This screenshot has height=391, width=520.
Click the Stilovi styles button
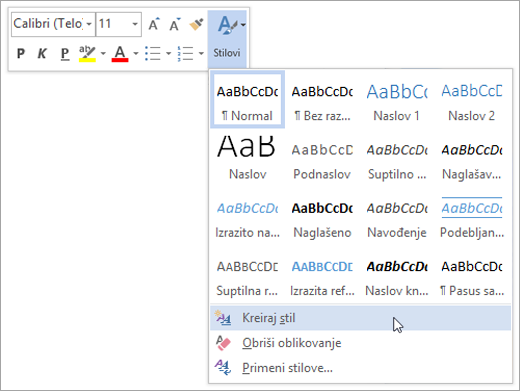pyautogui.click(x=227, y=39)
